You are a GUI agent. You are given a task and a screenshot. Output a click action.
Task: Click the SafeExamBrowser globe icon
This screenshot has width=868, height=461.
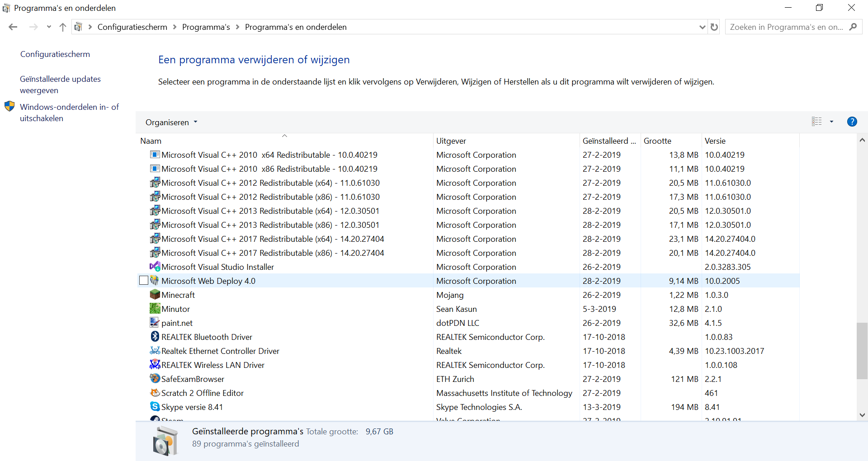155,379
